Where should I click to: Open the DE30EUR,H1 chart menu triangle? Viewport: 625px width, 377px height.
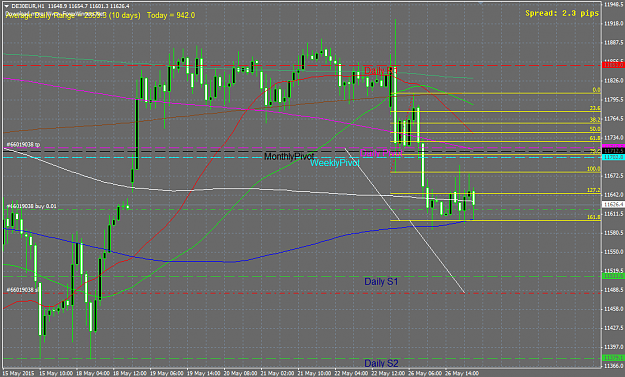pyautogui.click(x=6, y=6)
